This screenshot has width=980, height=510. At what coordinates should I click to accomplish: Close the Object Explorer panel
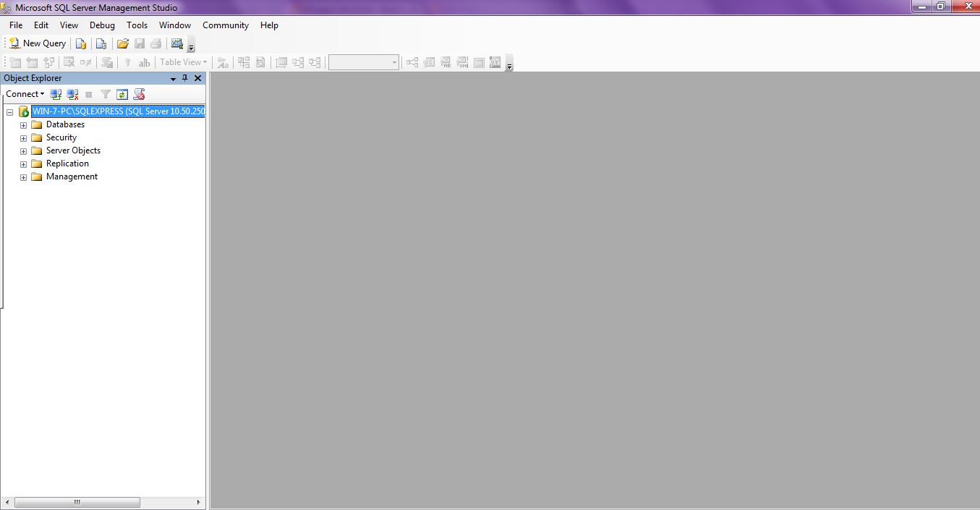pyautogui.click(x=197, y=78)
